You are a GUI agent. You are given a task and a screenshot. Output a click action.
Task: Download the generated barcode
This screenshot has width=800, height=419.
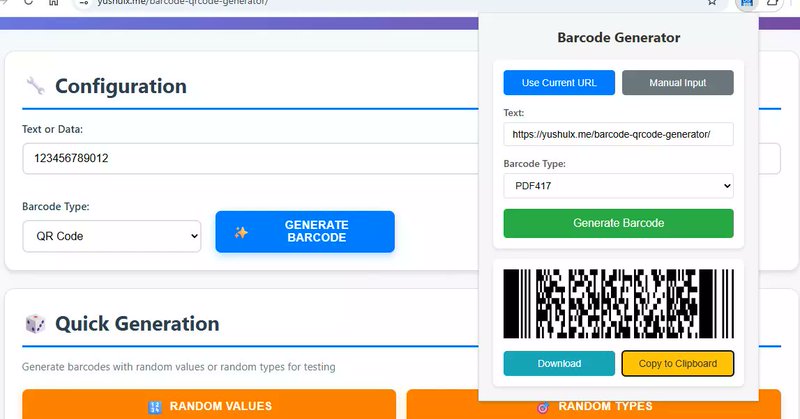point(559,363)
